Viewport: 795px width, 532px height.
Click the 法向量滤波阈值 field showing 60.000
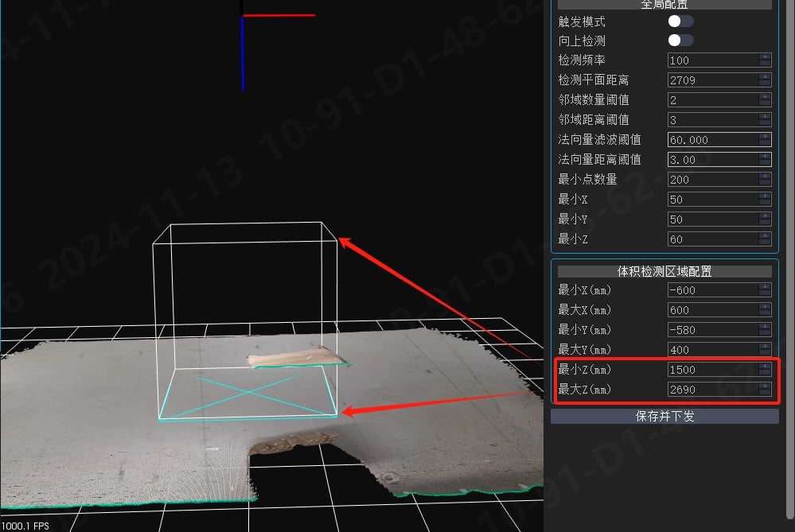719,140
